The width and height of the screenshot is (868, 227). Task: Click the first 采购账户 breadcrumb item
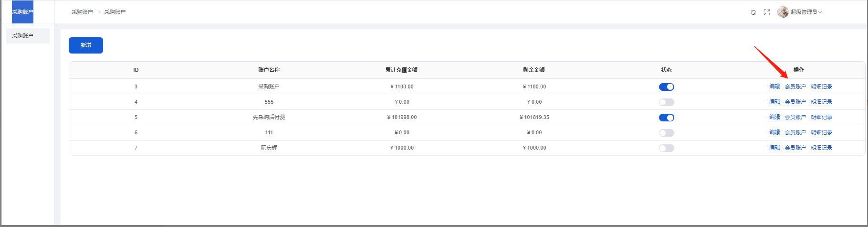(82, 12)
